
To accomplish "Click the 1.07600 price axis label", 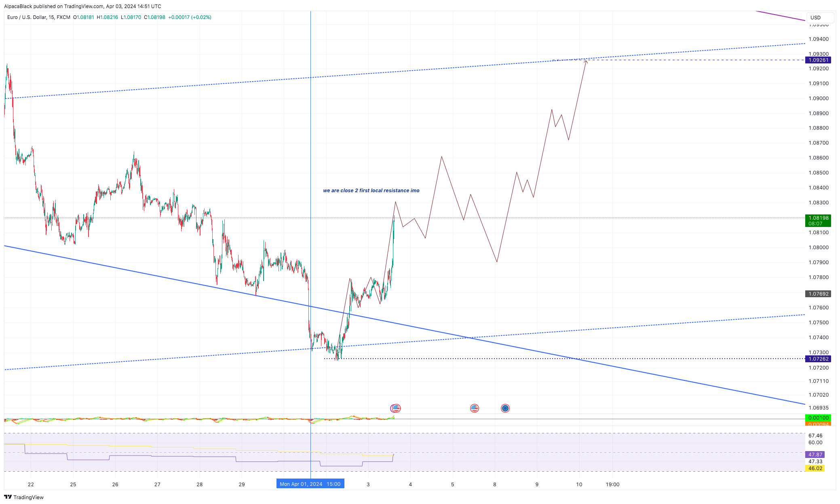I will tap(819, 308).
